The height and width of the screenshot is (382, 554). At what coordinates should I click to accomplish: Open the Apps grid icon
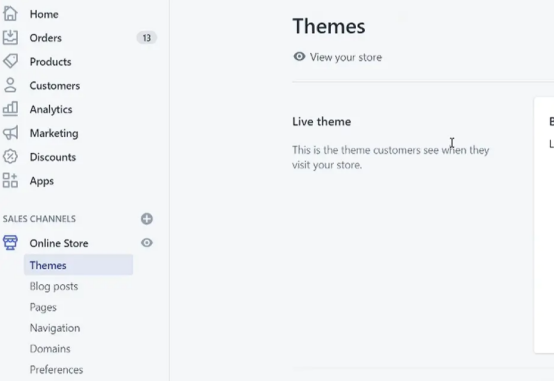click(x=10, y=181)
